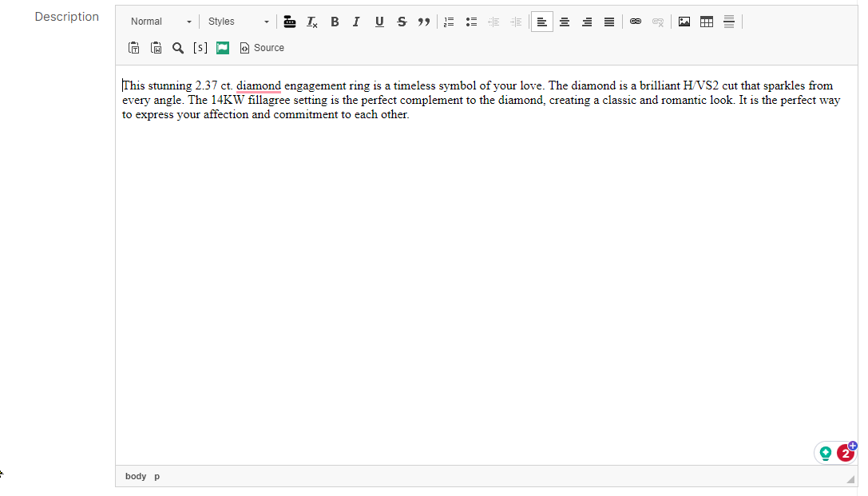
Task: Insert a horizontal line
Action: (729, 22)
